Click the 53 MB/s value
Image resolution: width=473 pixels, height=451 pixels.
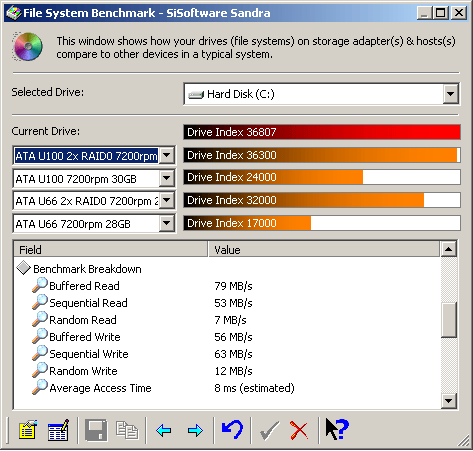point(233,303)
